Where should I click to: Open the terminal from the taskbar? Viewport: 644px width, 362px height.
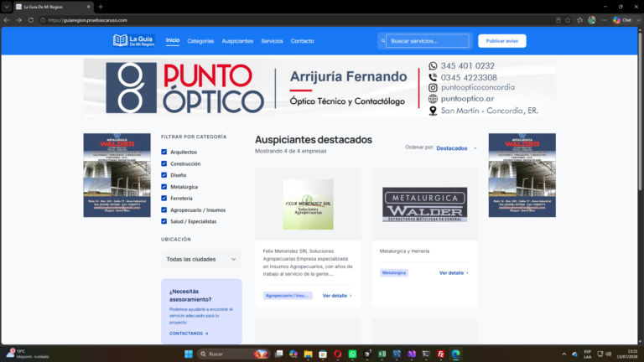coord(426,354)
